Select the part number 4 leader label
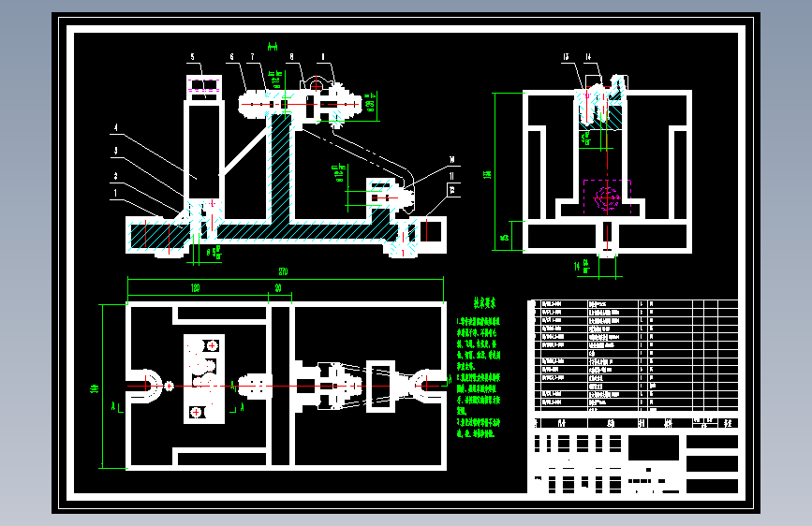Screen dimensions: 812x526 pos(115,127)
